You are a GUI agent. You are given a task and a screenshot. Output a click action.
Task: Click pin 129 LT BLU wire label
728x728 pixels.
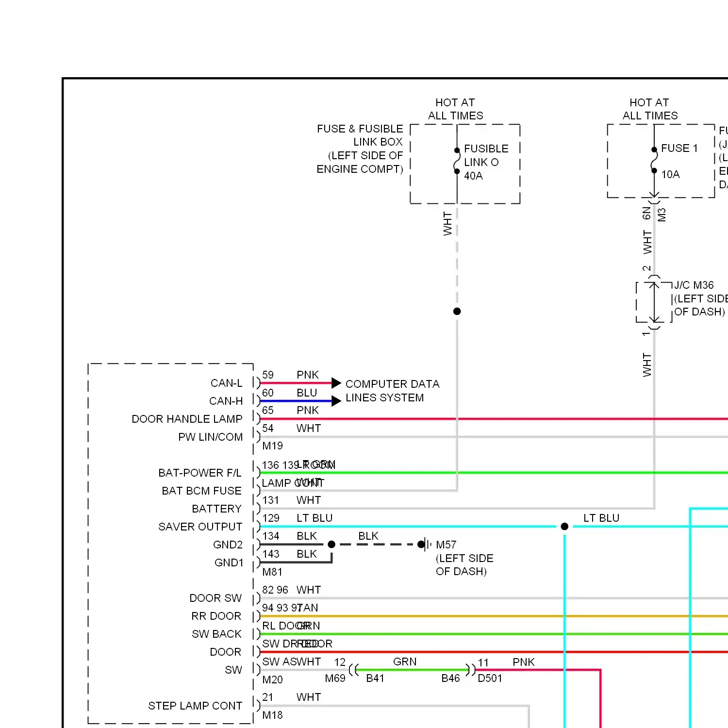point(297,518)
